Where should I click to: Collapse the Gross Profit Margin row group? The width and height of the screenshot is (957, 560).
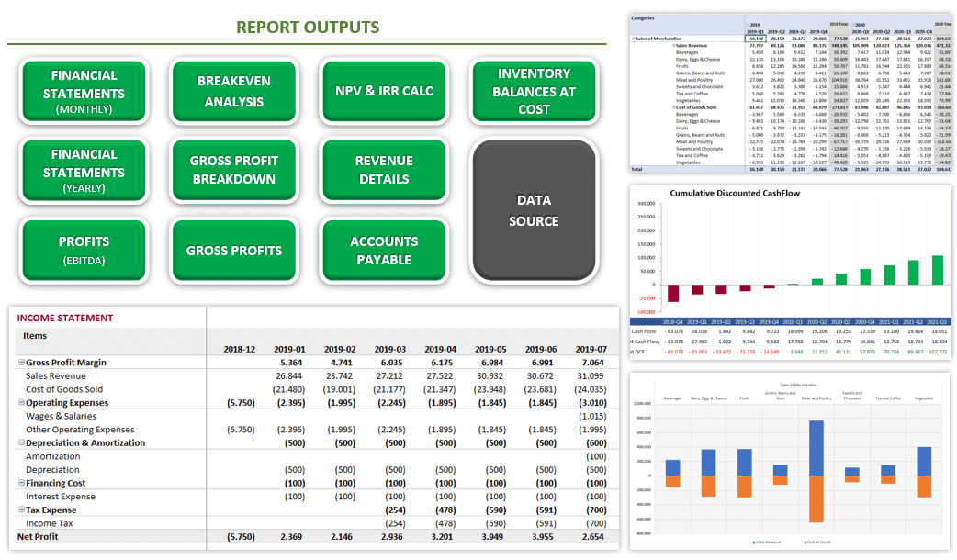[21, 362]
